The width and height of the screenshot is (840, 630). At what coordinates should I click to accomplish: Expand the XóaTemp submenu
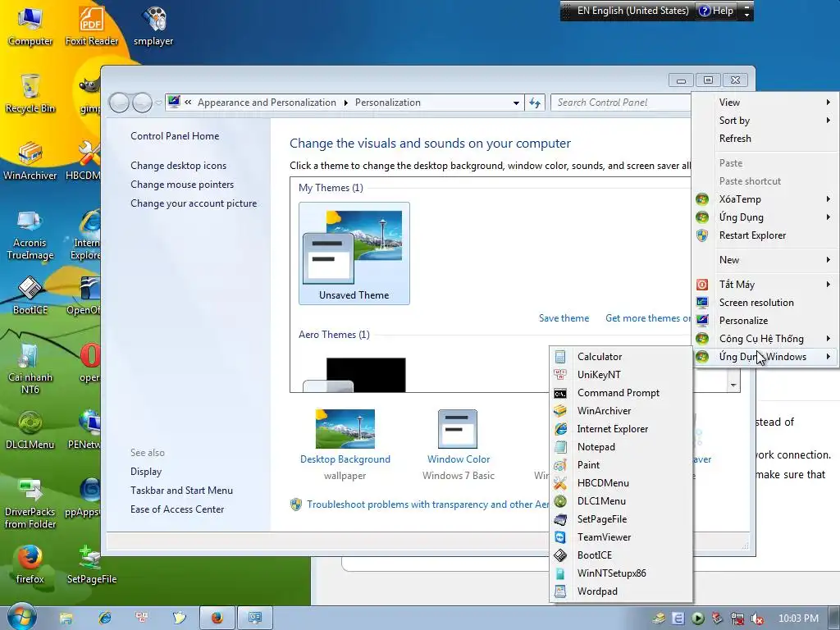pyautogui.click(x=765, y=199)
